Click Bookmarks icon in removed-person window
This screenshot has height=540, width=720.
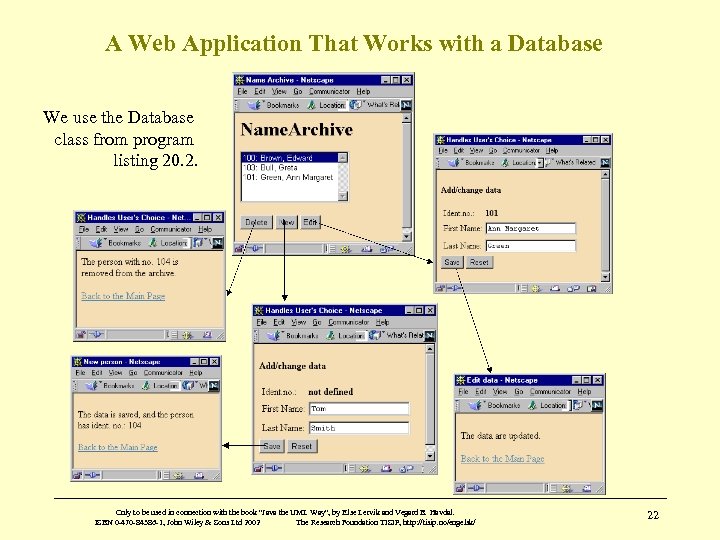(x=96, y=243)
